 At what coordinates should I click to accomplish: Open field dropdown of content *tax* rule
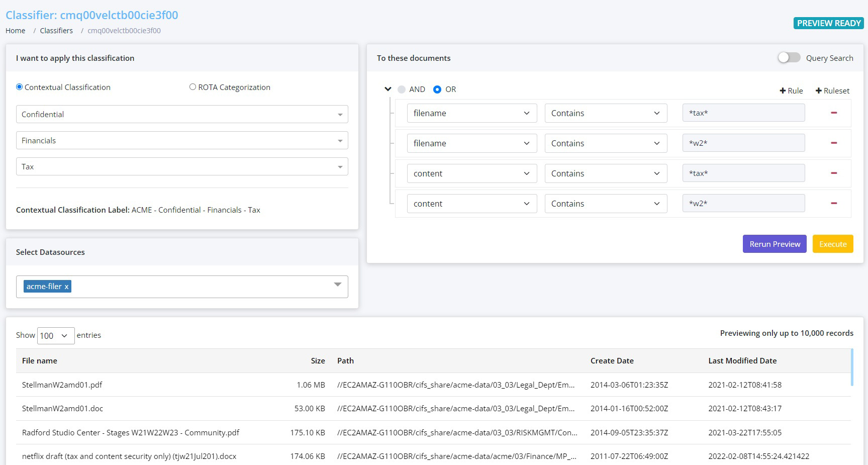(x=472, y=173)
